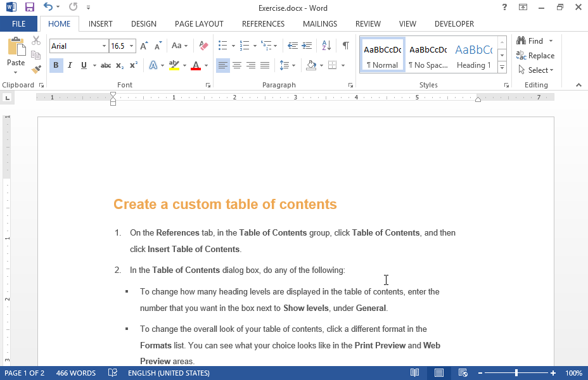588x380 pixels.
Task: Align text left
Action: (x=223, y=65)
